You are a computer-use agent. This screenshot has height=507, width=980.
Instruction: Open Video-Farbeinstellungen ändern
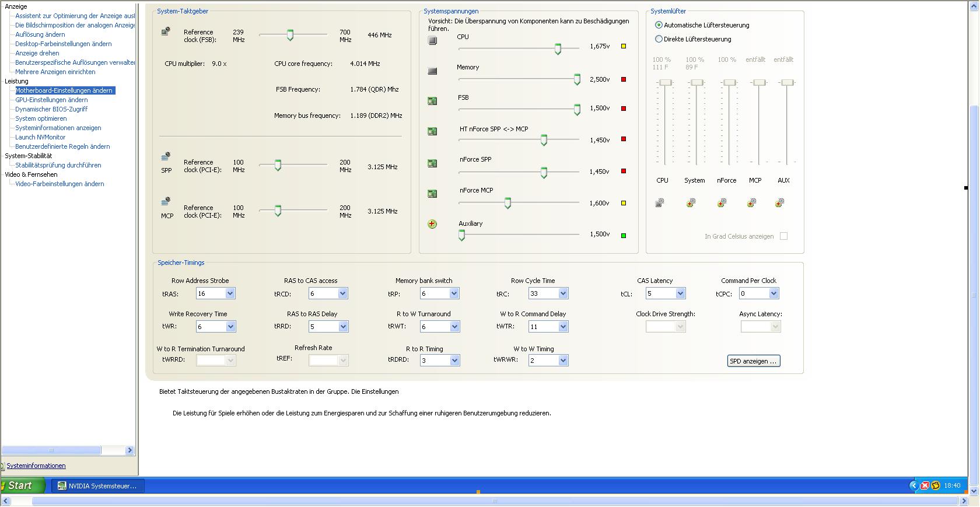coord(60,184)
